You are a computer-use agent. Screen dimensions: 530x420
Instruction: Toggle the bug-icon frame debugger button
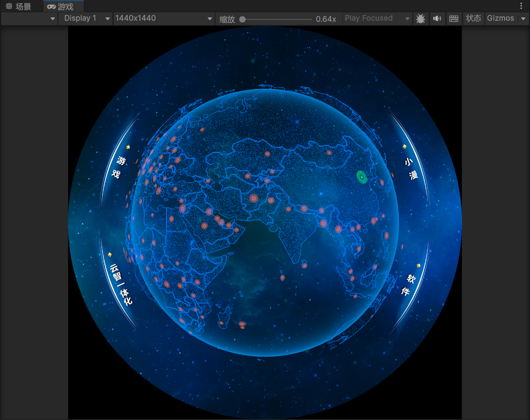tap(420, 19)
